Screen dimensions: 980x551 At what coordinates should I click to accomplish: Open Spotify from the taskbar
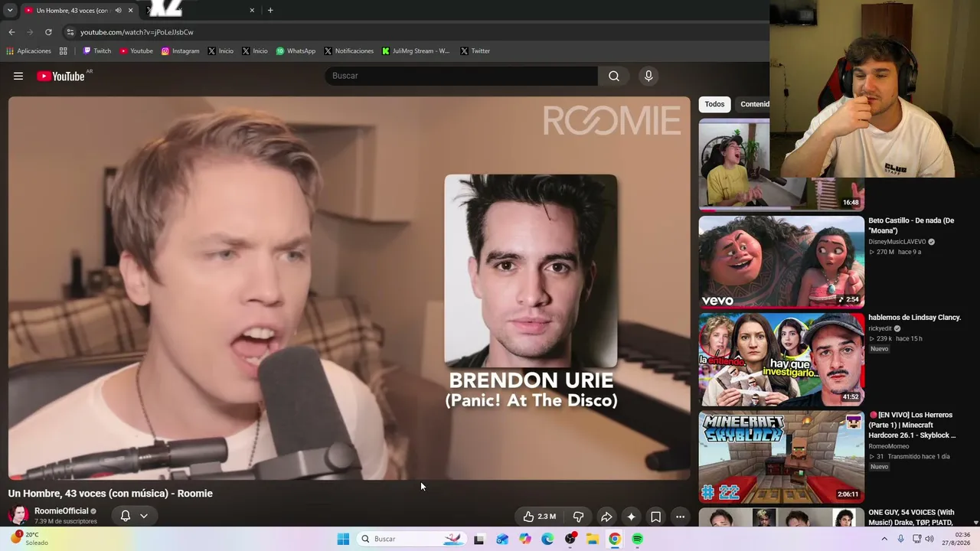click(638, 539)
